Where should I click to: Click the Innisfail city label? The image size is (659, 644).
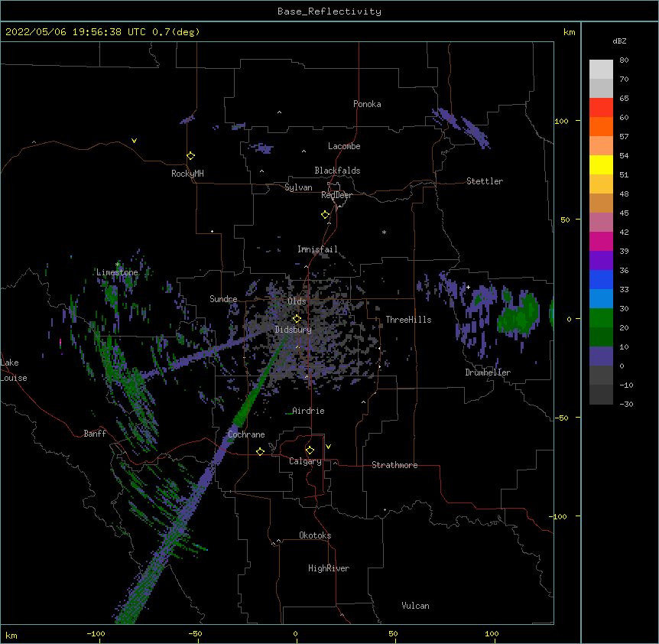click(x=317, y=249)
